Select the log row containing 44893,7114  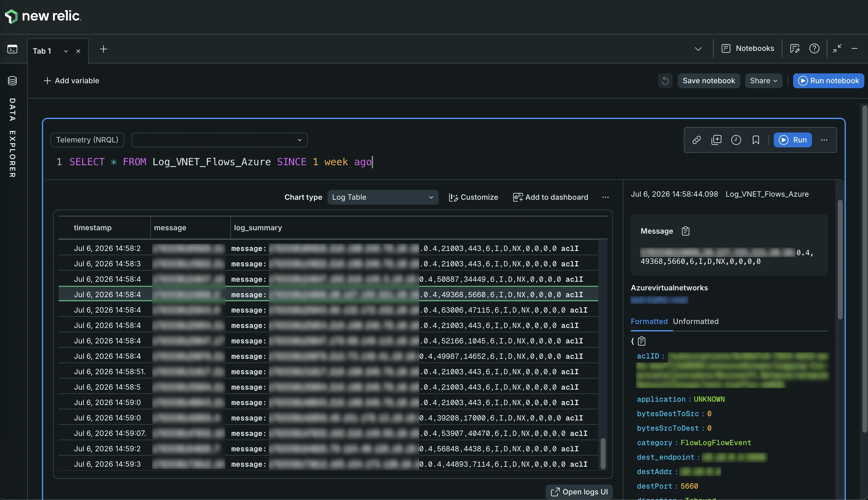point(328,464)
